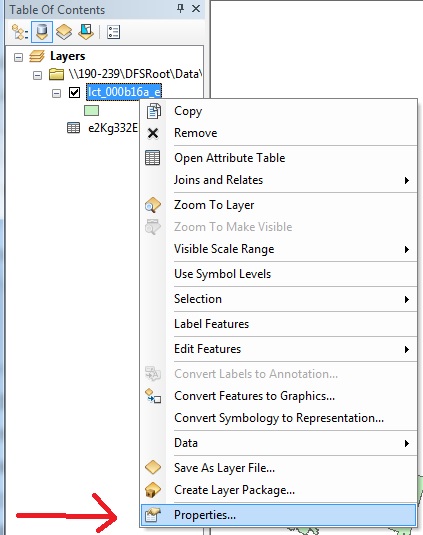Select List By Drawing Order icon
423x535 pixels.
point(19,32)
